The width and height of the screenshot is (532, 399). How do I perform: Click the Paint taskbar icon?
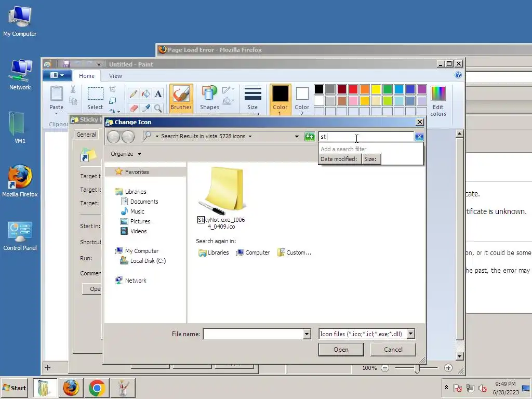(x=123, y=388)
